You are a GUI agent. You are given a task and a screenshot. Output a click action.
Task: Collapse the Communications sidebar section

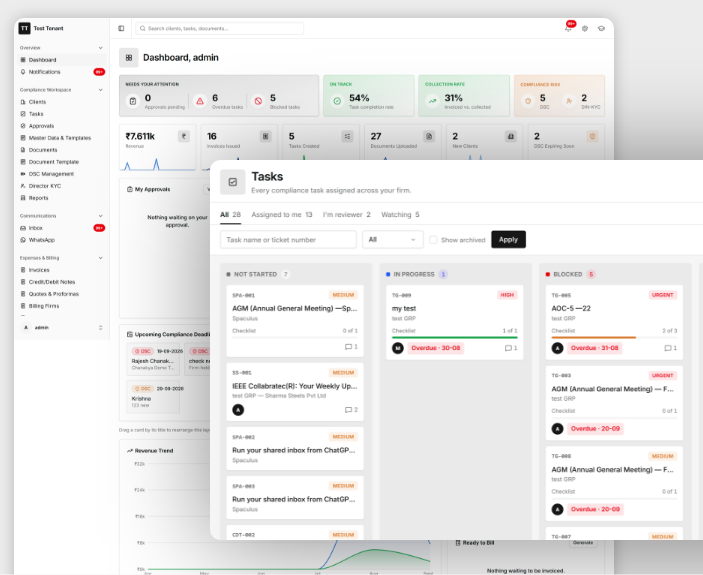point(100,216)
